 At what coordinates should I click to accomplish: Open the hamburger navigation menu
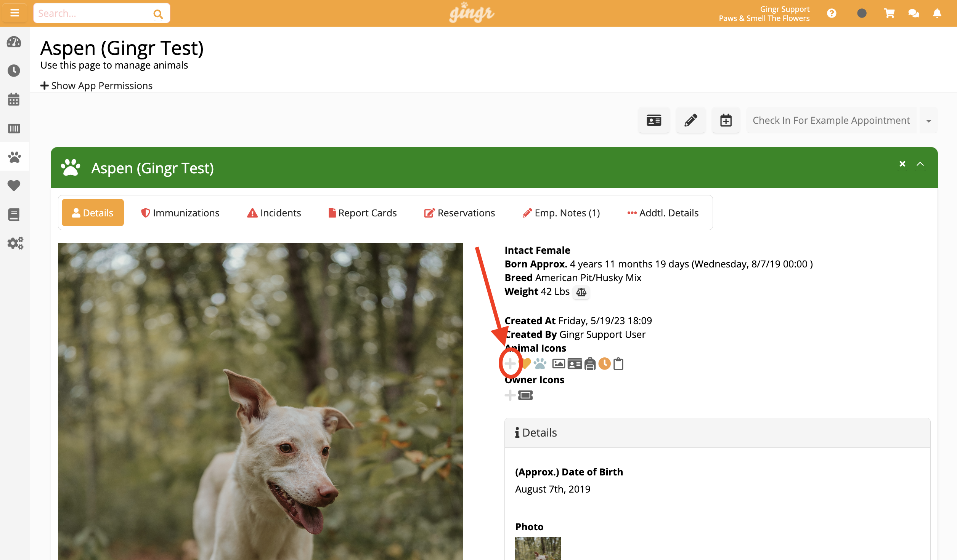[x=14, y=13]
